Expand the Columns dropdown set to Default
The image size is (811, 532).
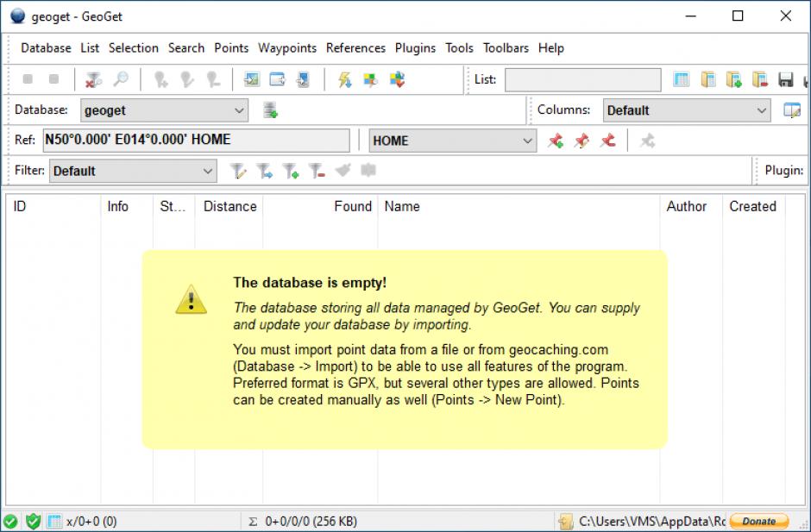click(x=687, y=110)
